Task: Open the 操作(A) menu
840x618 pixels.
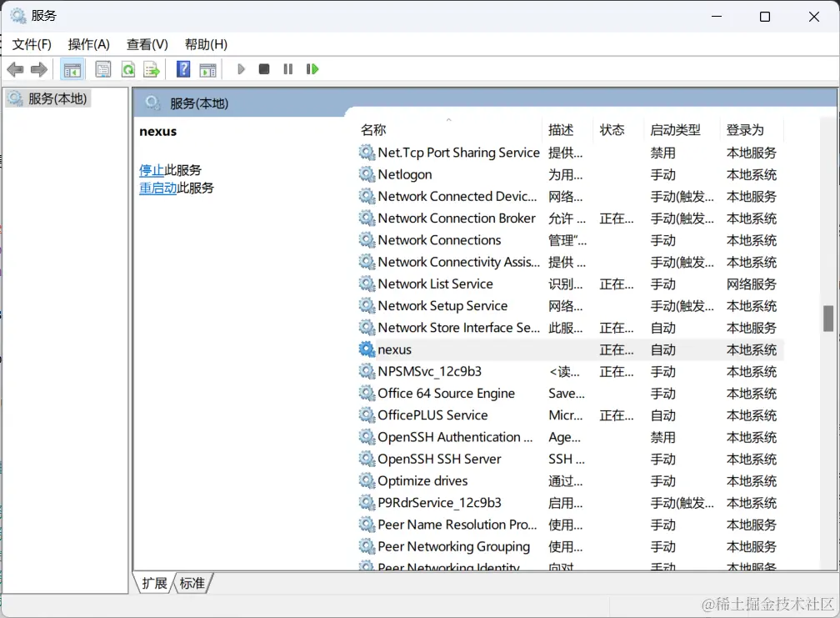Action: [89, 44]
